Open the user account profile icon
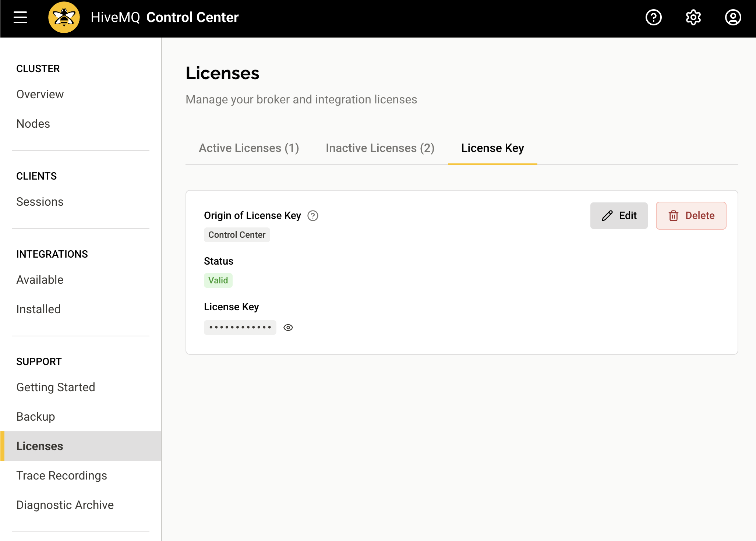 coord(733,17)
